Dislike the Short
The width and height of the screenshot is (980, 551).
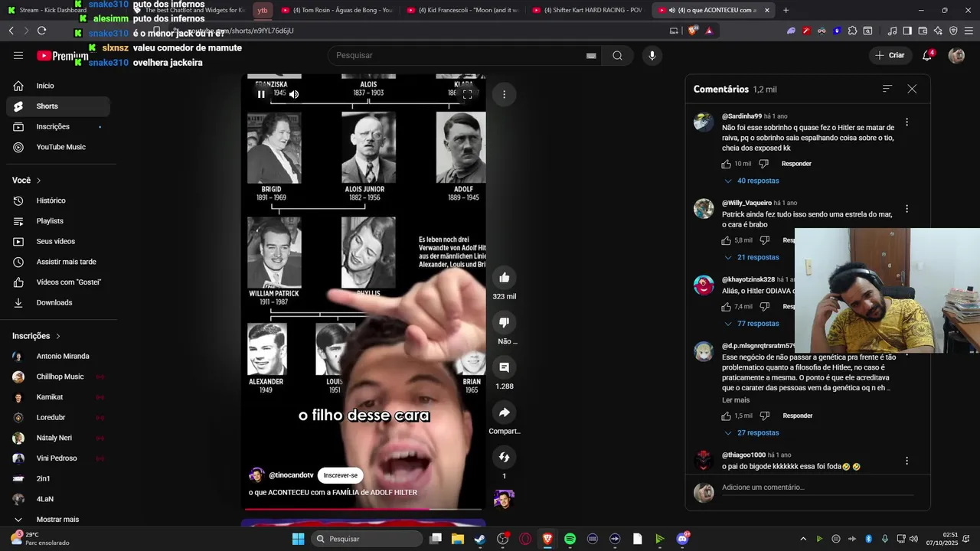pyautogui.click(x=504, y=323)
